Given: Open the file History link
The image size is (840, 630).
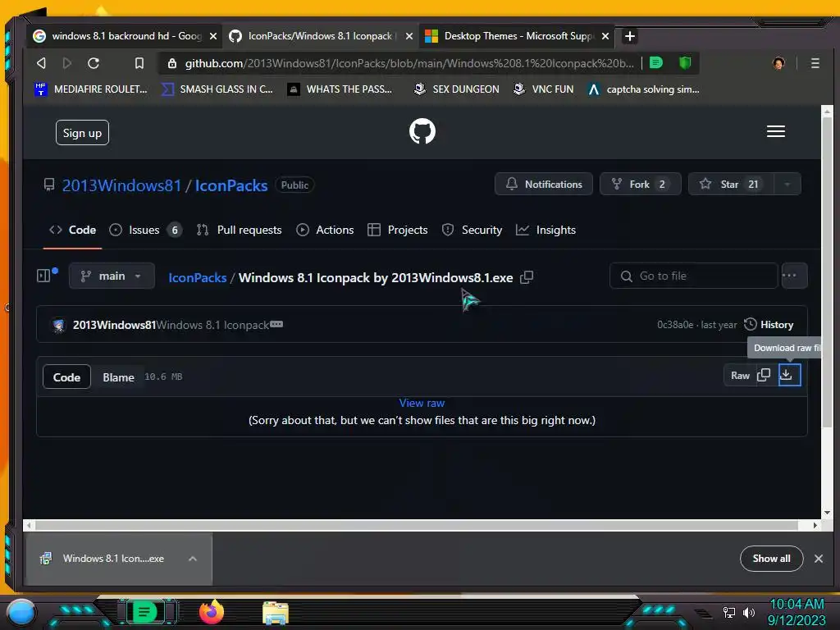Looking at the screenshot, I should point(769,325).
